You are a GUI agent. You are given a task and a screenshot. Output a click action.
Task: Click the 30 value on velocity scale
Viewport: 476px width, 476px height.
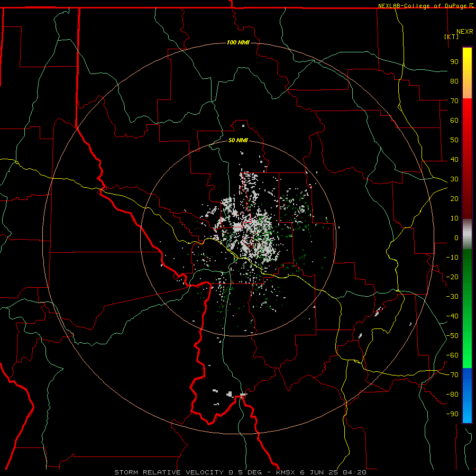click(454, 179)
